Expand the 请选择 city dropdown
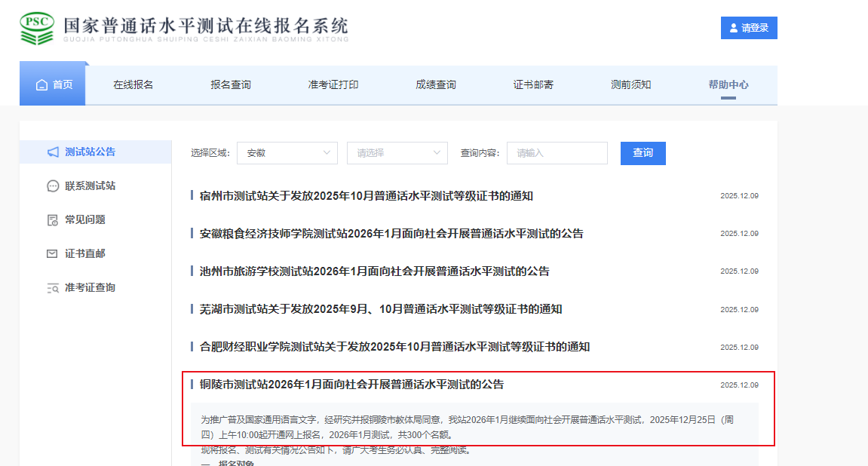This screenshot has width=868, height=466. pyautogui.click(x=397, y=153)
